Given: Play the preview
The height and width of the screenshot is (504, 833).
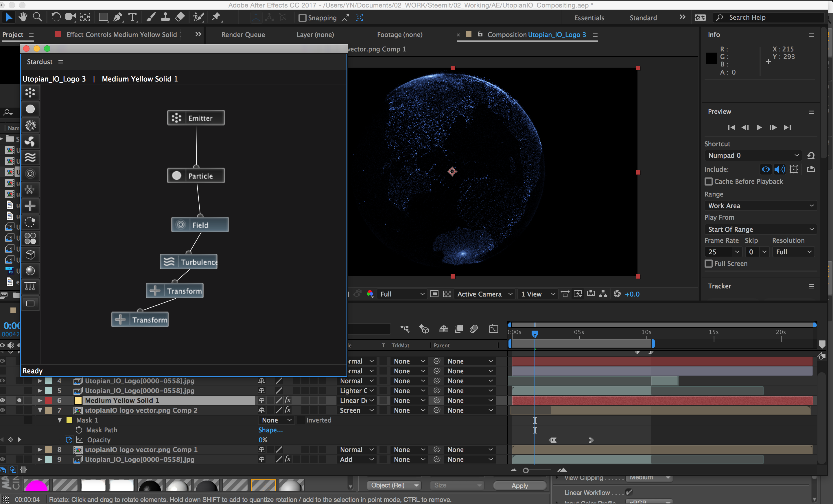Looking at the screenshot, I should (759, 127).
